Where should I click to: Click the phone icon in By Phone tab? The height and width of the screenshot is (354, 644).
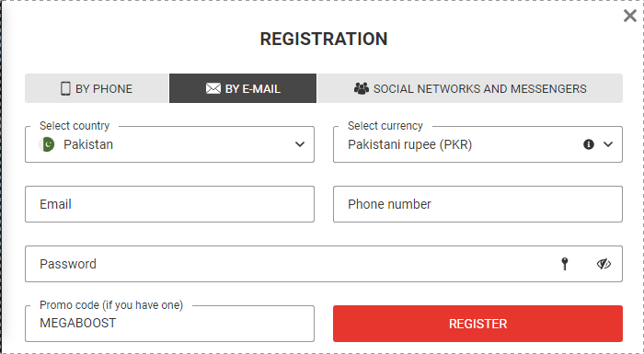click(65, 88)
